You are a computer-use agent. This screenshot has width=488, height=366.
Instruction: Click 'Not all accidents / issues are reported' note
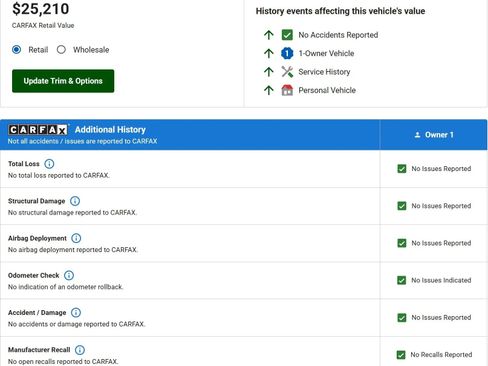[x=82, y=141]
